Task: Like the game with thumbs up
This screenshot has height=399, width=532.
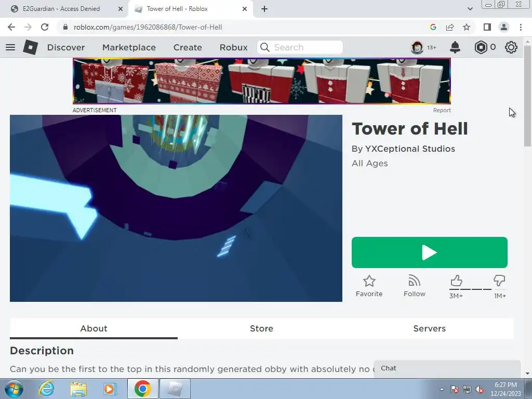Action: 456,281
